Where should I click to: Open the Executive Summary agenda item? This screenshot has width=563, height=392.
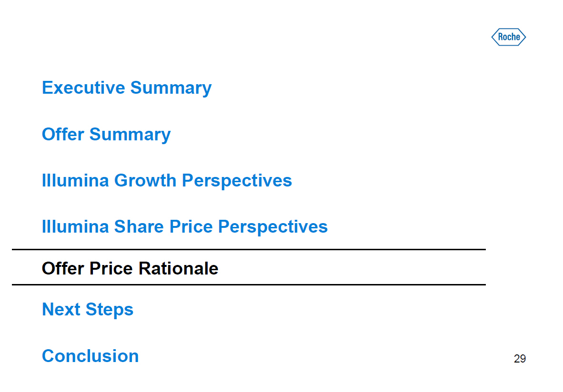coord(127,88)
